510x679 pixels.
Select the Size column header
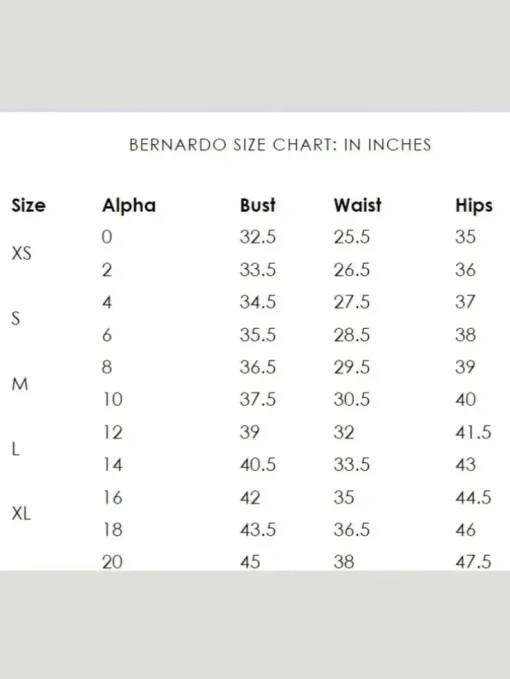(29, 205)
